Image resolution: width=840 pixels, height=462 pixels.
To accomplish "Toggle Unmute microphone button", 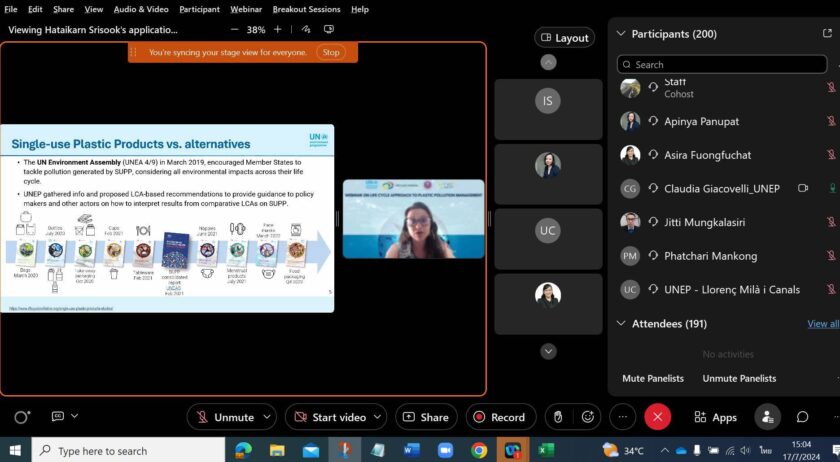I will 225,417.
